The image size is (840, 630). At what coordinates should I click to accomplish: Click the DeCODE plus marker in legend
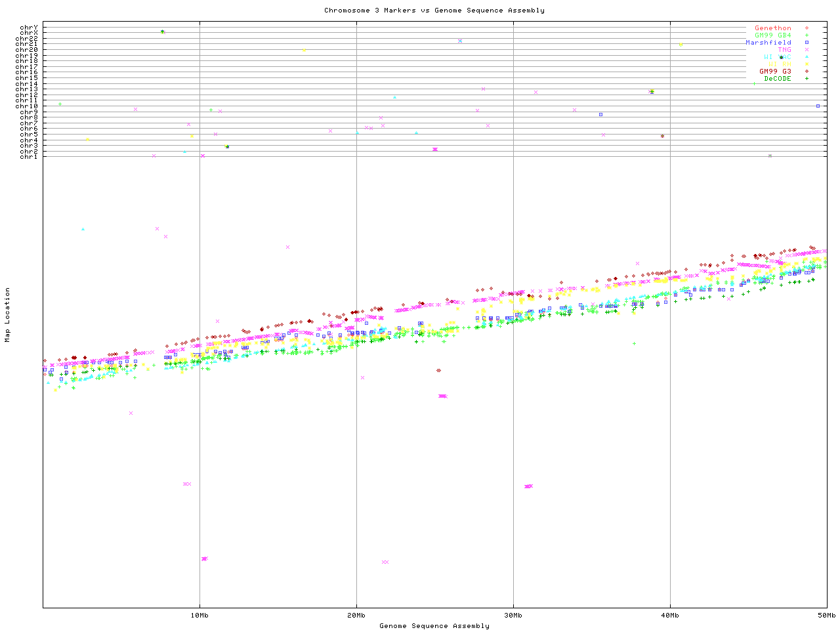[x=807, y=79]
